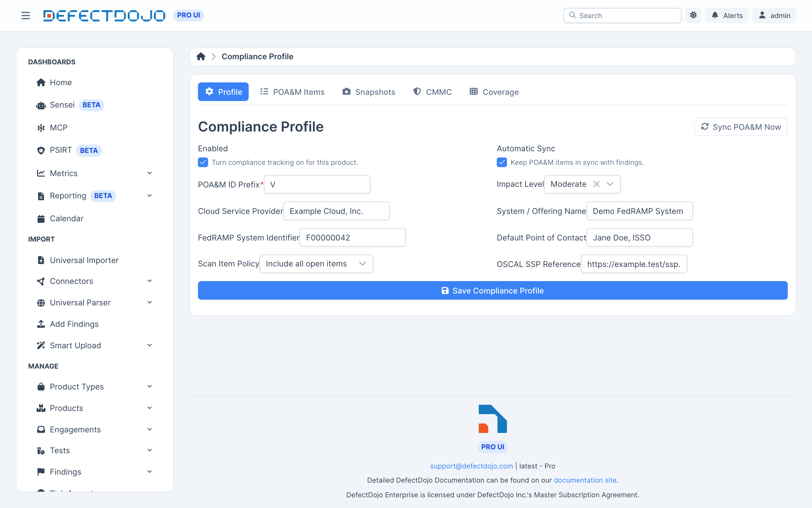The height and width of the screenshot is (508, 812).
Task: Click the BETA badge next to Sensei
Action: (x=91, y=105)
